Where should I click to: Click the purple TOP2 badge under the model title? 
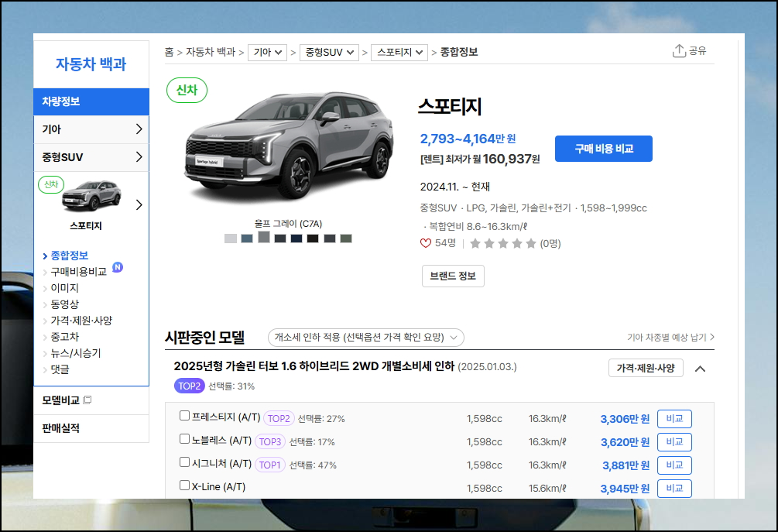[189, 386]
